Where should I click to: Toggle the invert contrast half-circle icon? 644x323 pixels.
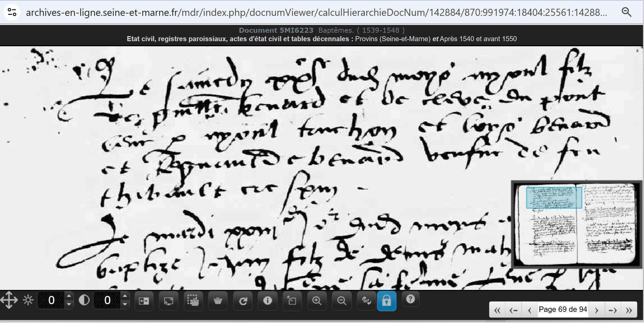84,300
